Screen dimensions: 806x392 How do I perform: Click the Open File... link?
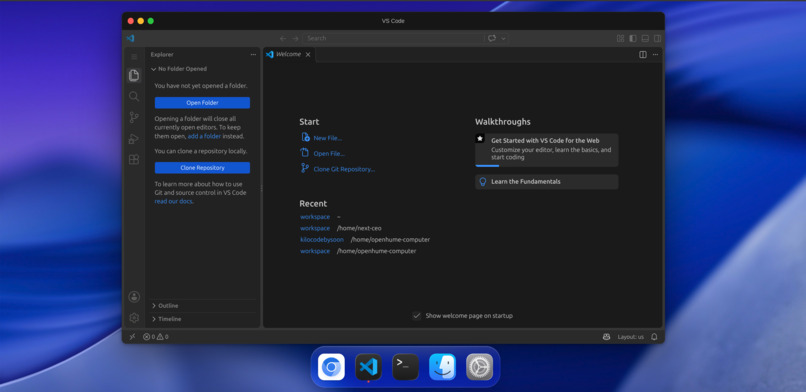pos(329,154)
